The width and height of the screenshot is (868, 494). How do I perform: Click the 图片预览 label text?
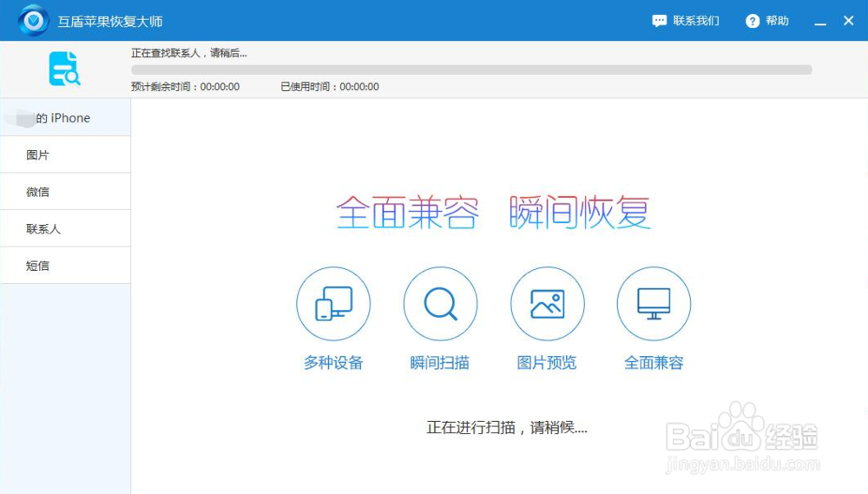[547, 363]
